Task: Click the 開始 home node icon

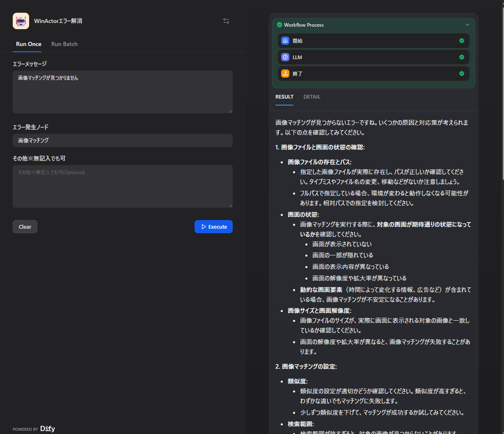Action: tap(285, 41)
